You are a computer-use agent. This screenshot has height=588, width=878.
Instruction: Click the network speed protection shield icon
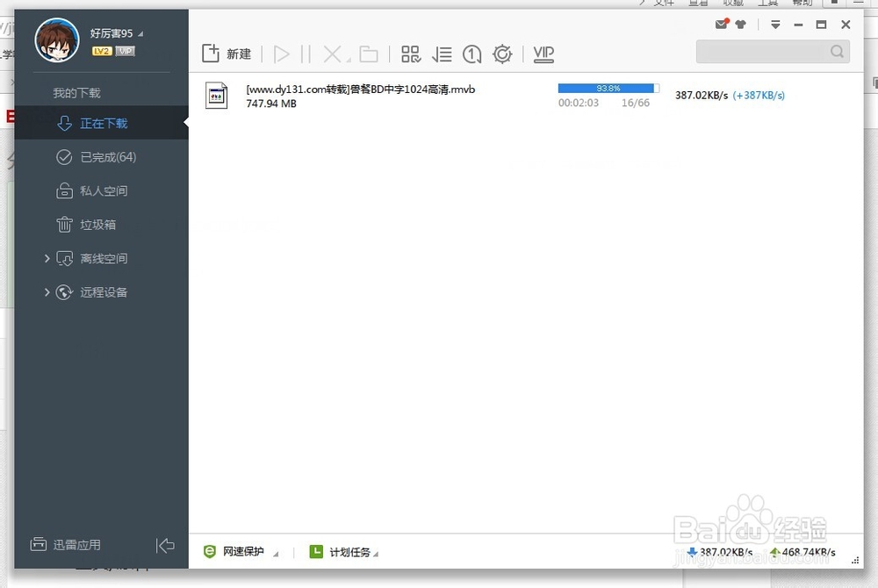[210, 552]
